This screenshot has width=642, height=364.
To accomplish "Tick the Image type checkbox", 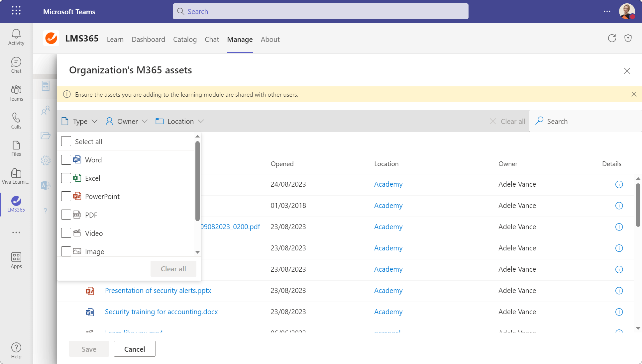I will pyautogui.click(x=66, y=251).
